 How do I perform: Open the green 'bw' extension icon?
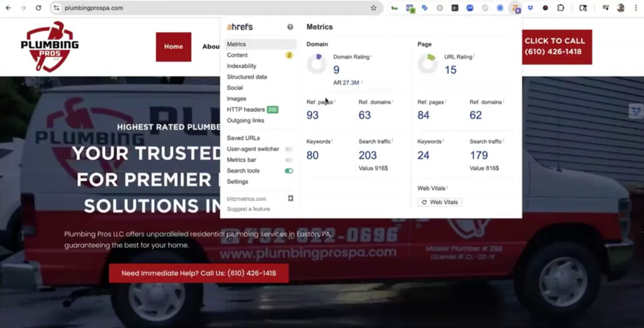(x=394, y=8)
